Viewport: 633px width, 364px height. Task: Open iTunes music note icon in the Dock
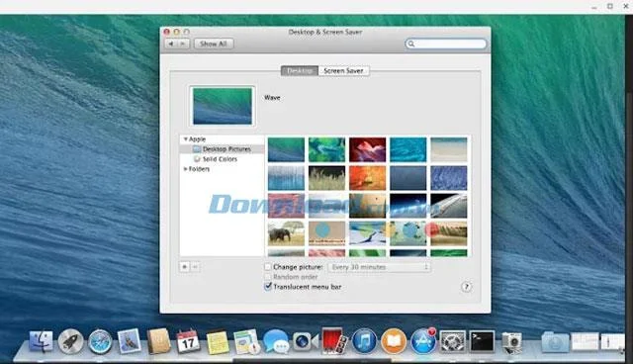coord(364,341)
